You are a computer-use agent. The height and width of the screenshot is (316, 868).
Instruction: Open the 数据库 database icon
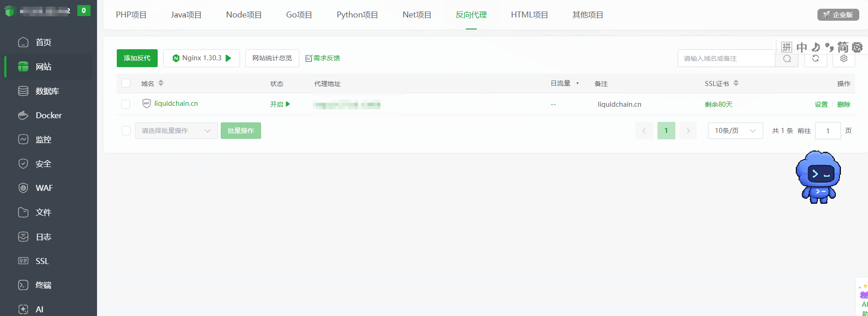tap(23, 91)
